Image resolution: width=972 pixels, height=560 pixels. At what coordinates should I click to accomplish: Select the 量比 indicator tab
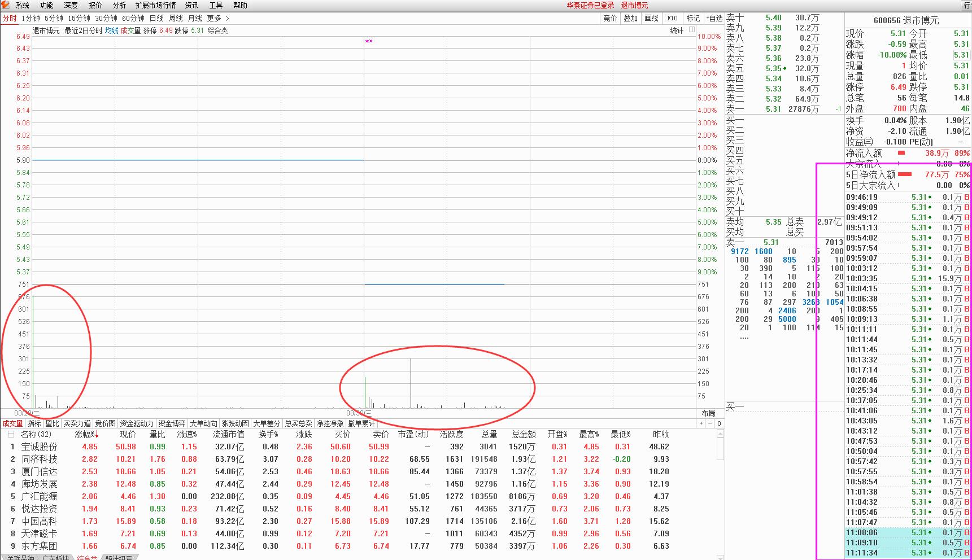click(x=53, y=423)
